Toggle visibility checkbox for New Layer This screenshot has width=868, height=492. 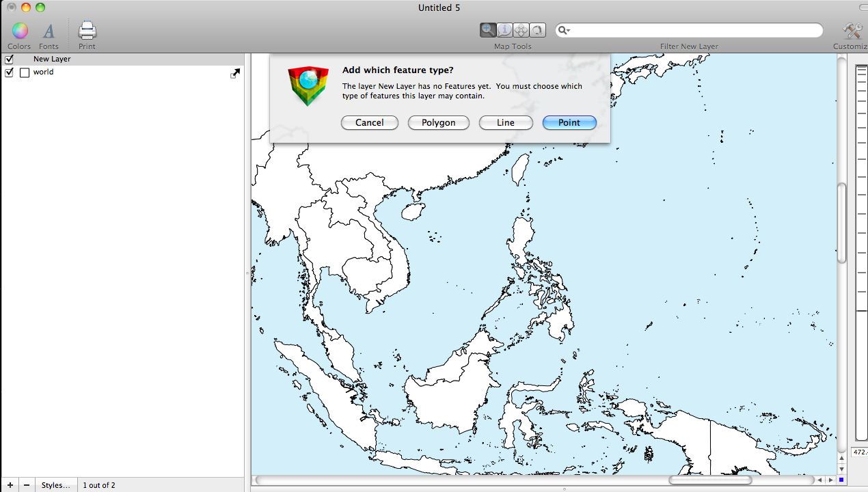pos(10,59)
